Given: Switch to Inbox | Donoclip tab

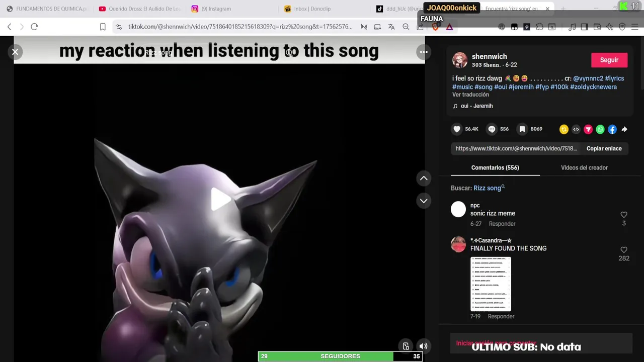Looking at the screenshot, I should click(x=325, y=9).
